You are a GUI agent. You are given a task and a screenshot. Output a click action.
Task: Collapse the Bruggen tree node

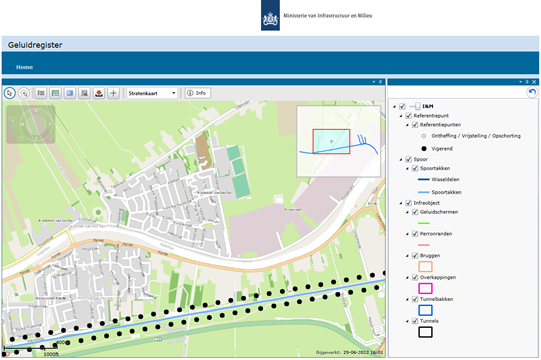click(407, 256)
